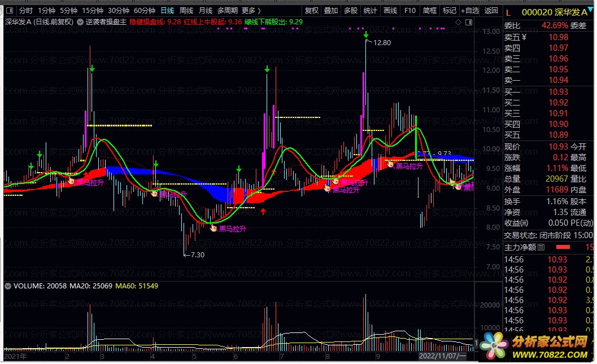Select the 30分钟 period
This screenshot has height=364, width=597.
point(119,11)
